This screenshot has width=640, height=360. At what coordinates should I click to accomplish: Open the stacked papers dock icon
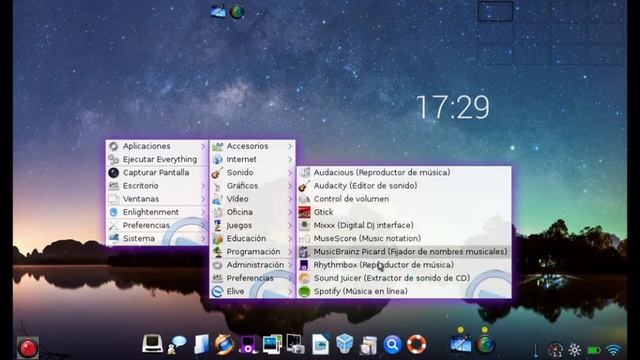(368, 345)
